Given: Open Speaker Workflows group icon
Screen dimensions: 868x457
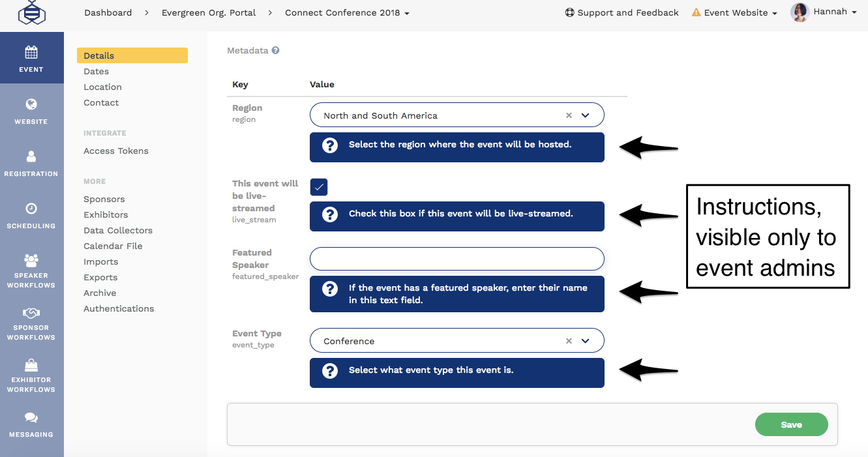Looking at the screenshot, I should [31, 260].
